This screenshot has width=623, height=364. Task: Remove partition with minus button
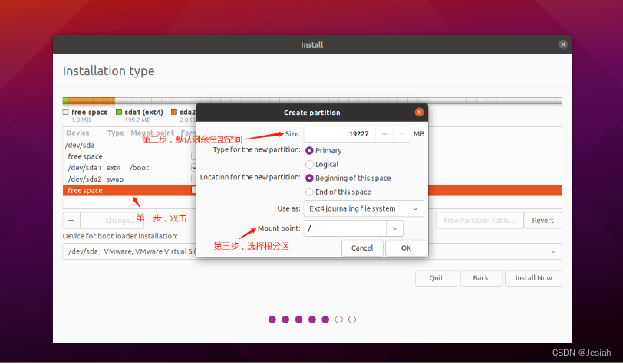(x=89, y=220)
